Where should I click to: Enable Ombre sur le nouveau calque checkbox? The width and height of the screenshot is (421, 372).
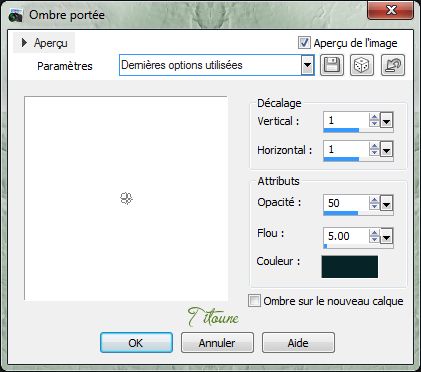pyautogui.click(x=254, y=301)
